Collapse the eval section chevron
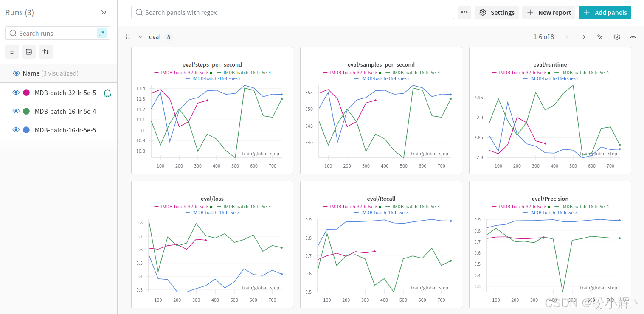644x314 pixels. (141, 36)
